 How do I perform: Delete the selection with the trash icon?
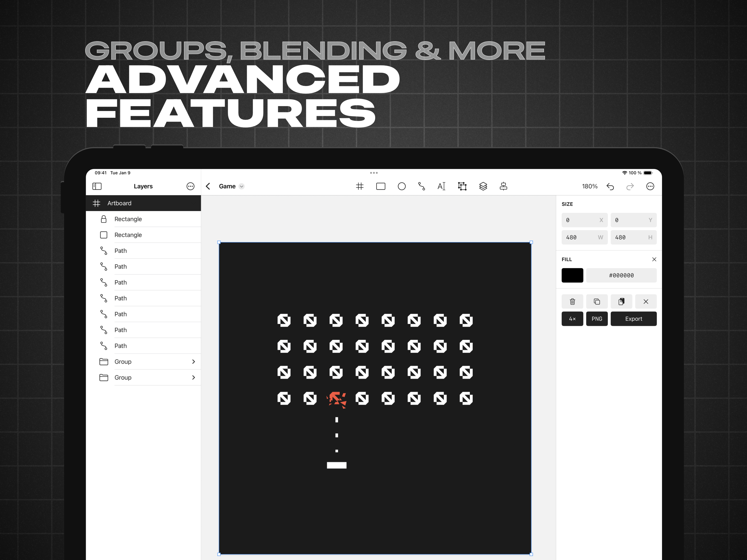click(572, 301)
